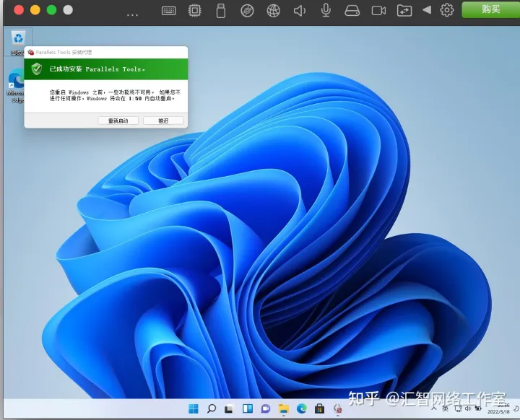
Task: Open the Task View taskbar icon
Action: (x=229, y=409)
